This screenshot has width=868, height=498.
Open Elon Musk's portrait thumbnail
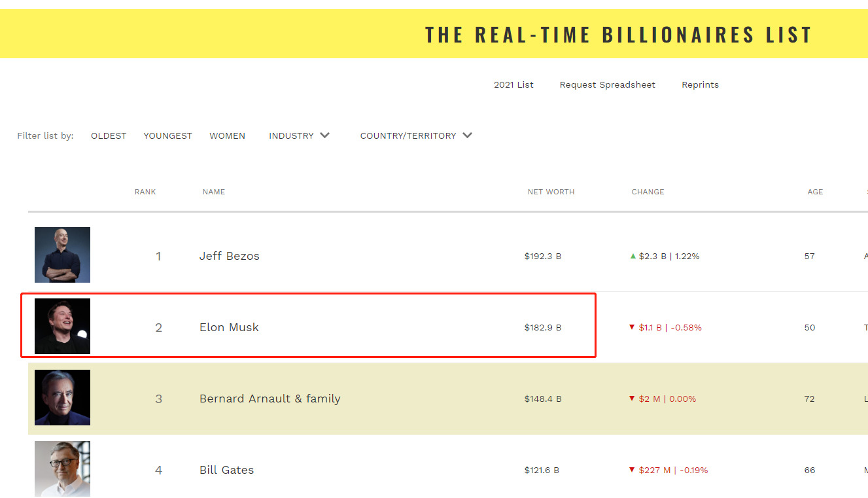tap(62, 326)
